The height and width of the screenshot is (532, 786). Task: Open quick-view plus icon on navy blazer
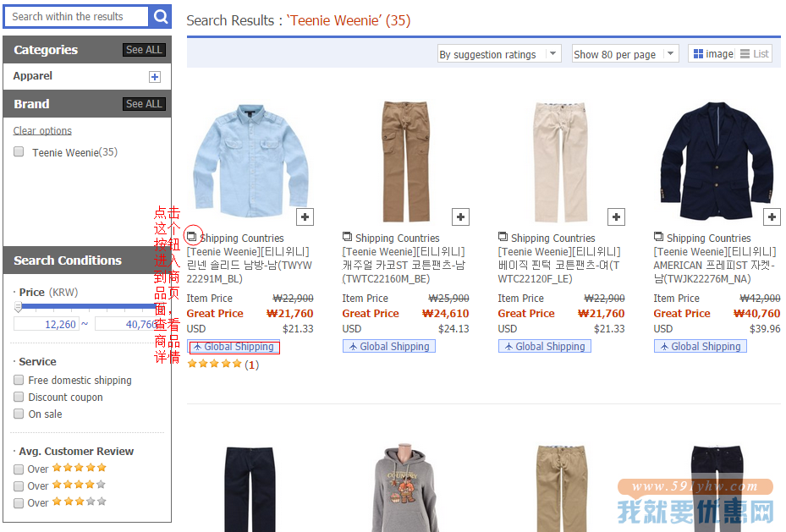click(x=772, y=217)
